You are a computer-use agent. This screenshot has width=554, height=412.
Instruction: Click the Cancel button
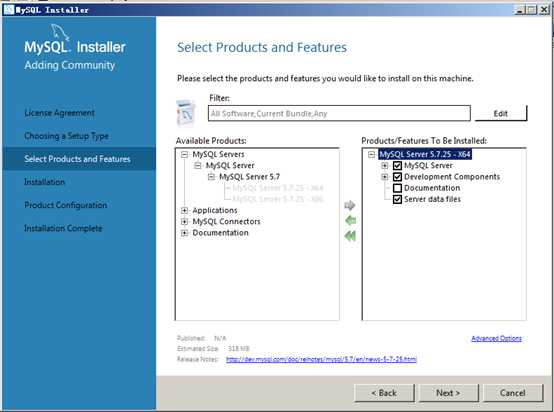point(512,393)
